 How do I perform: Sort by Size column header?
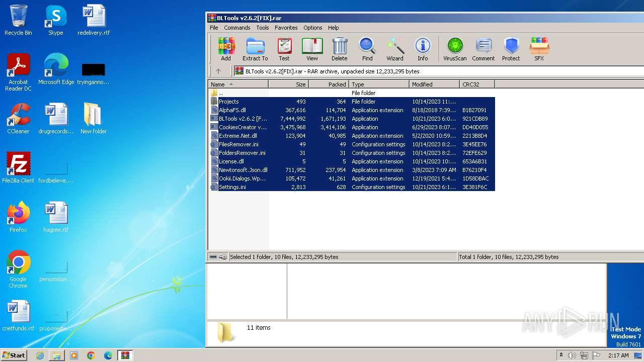(288, 84)
